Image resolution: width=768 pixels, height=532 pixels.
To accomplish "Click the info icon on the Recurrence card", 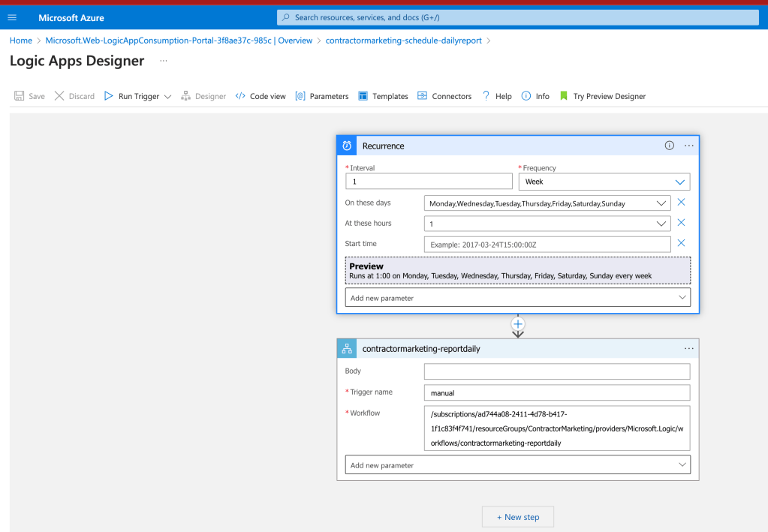I will pos(669,146).
